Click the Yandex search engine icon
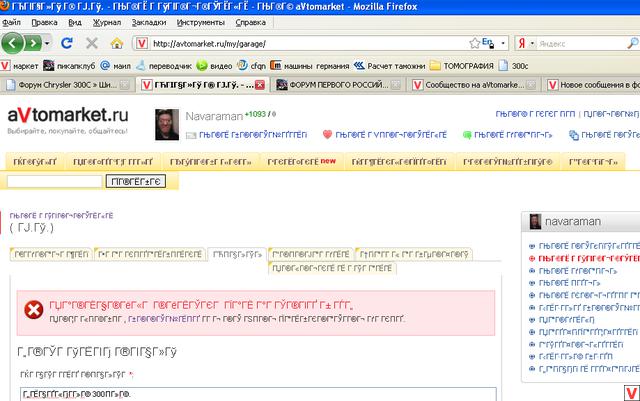This screenshot has width=640, height=401. [522, 43]
